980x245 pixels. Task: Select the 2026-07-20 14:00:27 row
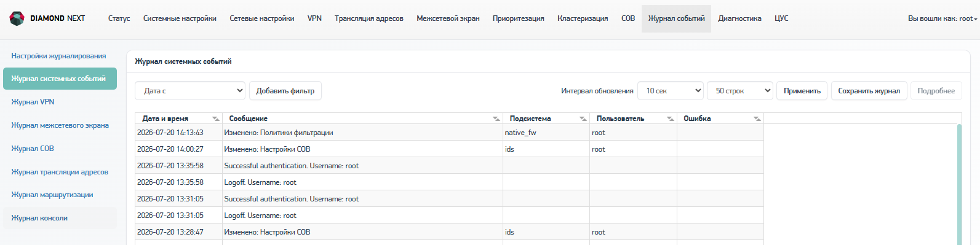pyautogui.click(x=449, y=149)
